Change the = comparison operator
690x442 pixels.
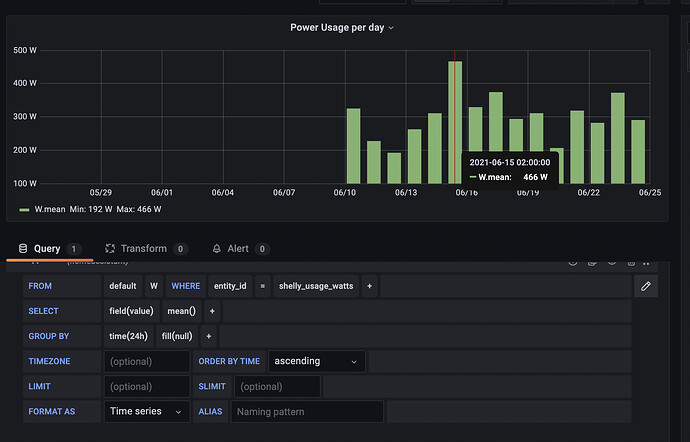pyautogui.click(x=263, y=286)
